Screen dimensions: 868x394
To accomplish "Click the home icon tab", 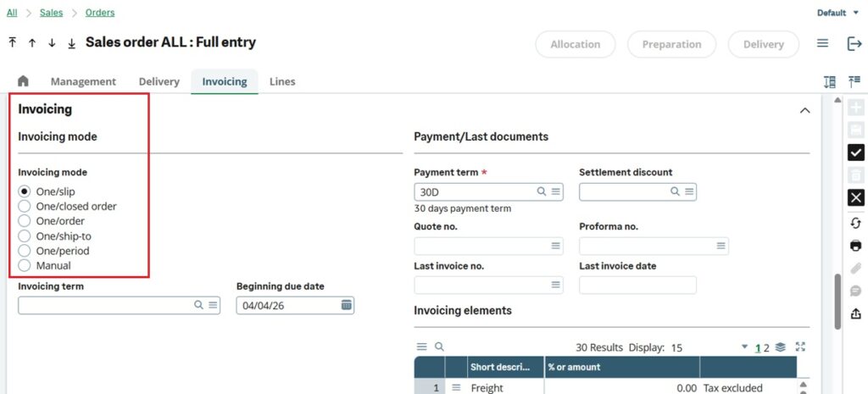I will 23,81.
